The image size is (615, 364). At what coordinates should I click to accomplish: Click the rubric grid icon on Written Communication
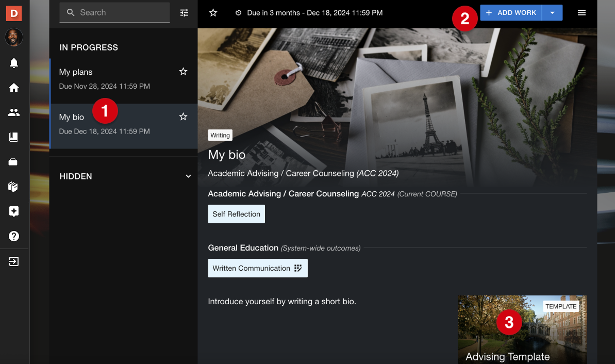pos(298,268)
